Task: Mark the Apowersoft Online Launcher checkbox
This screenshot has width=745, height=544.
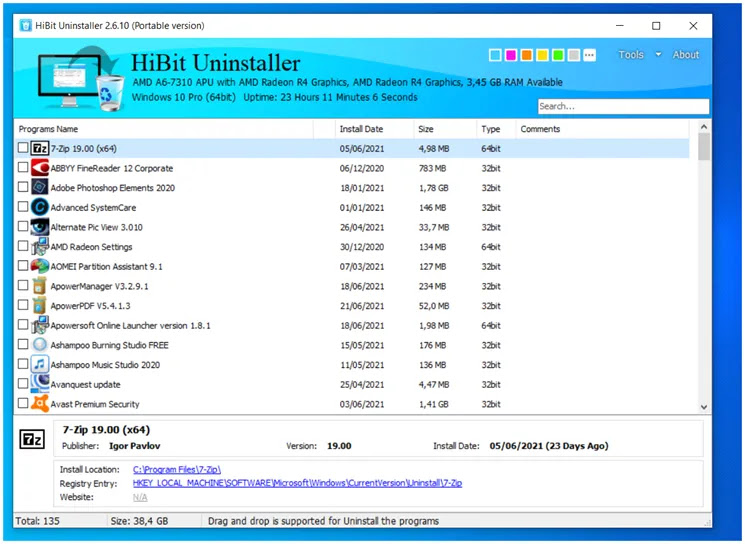Action: [x=23, y=324]
